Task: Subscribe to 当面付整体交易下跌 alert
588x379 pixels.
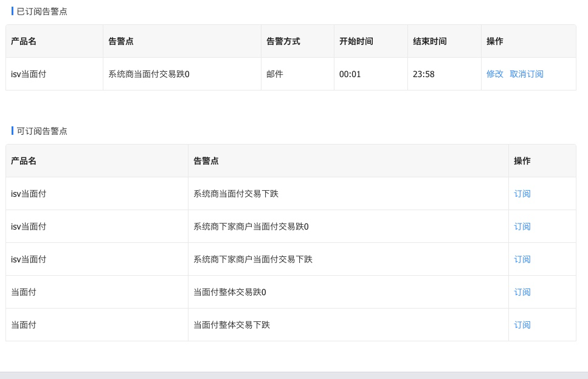Action: (522, 325)
